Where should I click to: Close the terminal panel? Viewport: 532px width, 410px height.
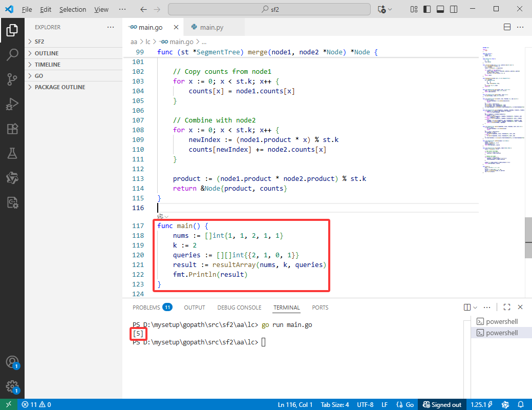[520, 307]
